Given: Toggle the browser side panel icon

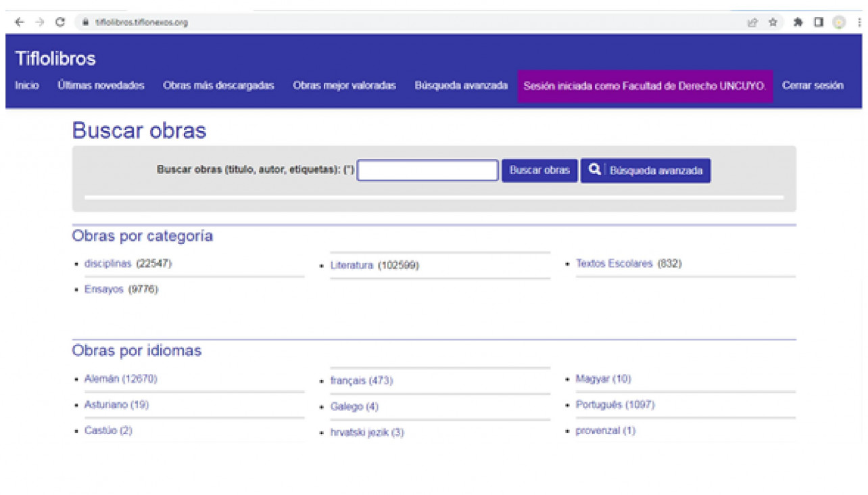Looking at the screenshot, I should pos(818,22).
